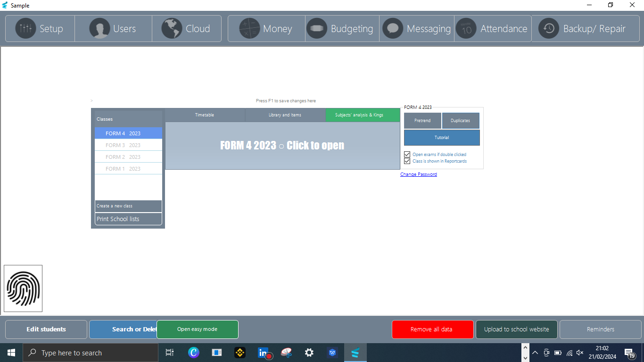Open the Setup sliders icon
644x362 pixels.
point(25,29)
